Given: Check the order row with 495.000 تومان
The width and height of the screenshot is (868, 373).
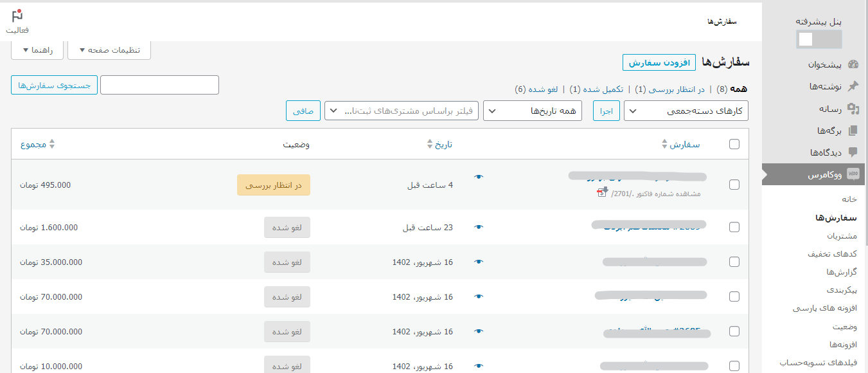Looking at the screenshot, I should click(734, 185).
